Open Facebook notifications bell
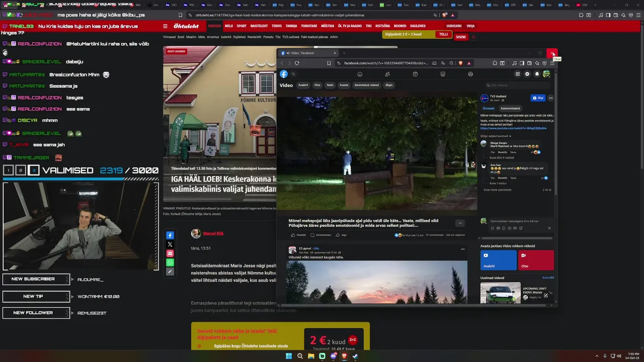Image resolution: width=644 pixels, height=362 pixels. pos(537,74)
